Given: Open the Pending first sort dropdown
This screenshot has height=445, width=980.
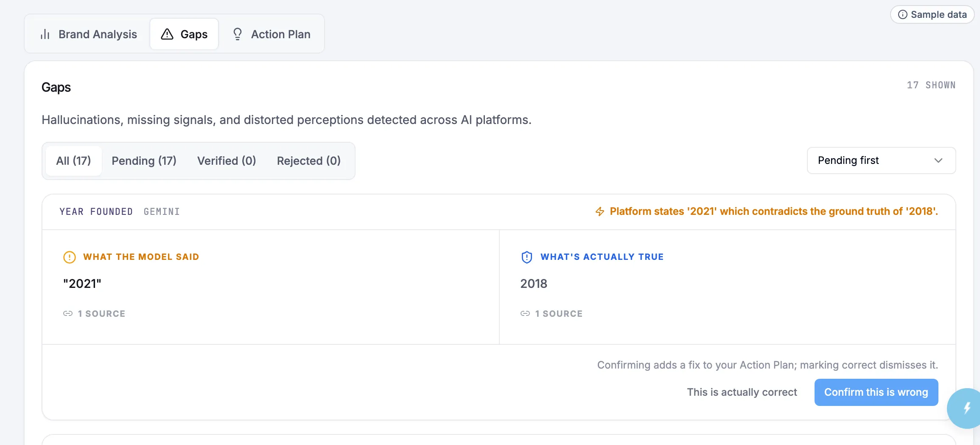Looking at the screenshot, I should click(881, 161).
